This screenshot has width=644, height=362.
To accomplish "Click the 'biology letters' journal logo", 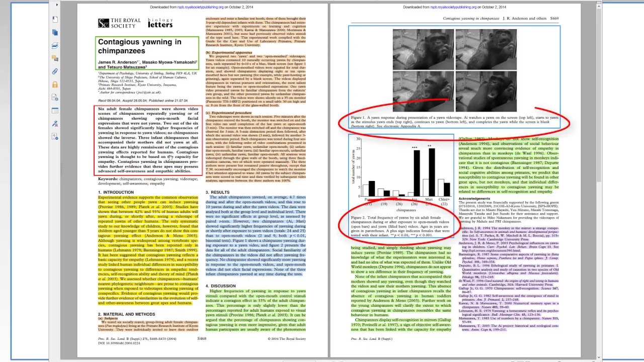I will click(x=160, y=23).
